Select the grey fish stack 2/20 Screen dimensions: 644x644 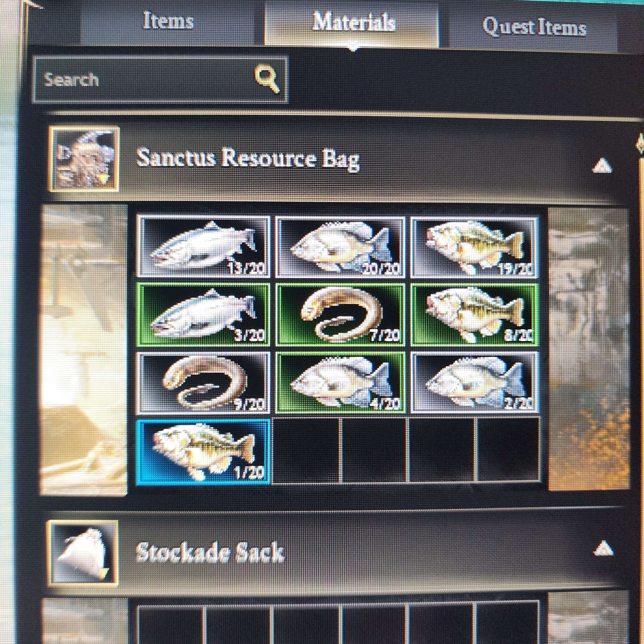pyautogui.click(x=475, y=383)
